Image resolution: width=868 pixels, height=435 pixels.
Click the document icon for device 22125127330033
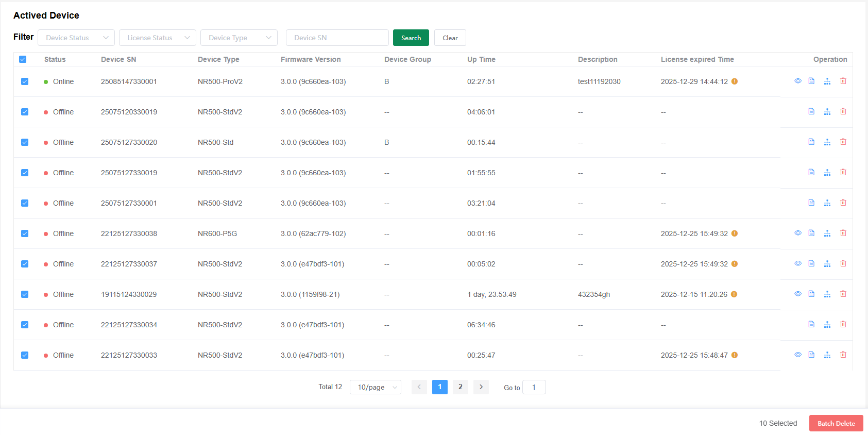pyautogui.click(x=811, y=355)
